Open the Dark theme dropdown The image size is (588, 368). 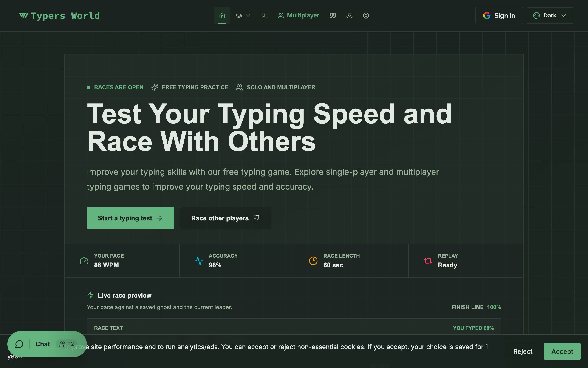[550, 16]
